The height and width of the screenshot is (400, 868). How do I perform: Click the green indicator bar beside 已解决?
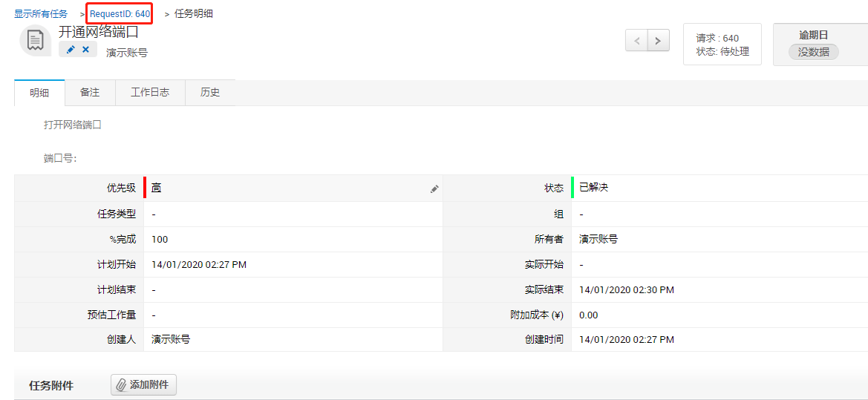click(572, 188)
